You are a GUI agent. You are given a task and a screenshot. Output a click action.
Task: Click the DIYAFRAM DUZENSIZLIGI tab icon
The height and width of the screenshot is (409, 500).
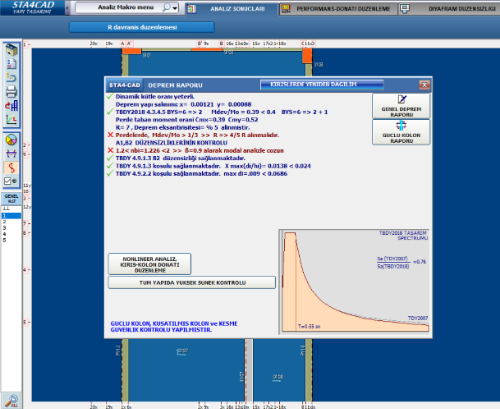[405, 9]
